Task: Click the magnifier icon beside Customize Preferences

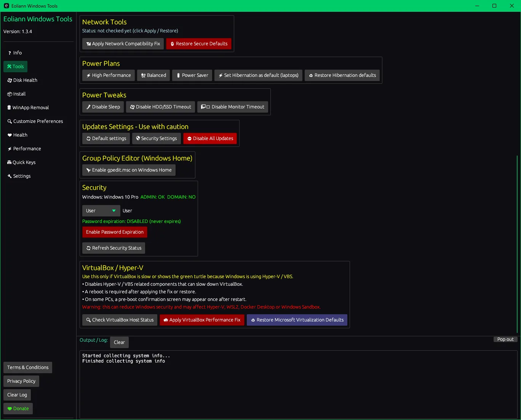Action: (x=10, y=121)
